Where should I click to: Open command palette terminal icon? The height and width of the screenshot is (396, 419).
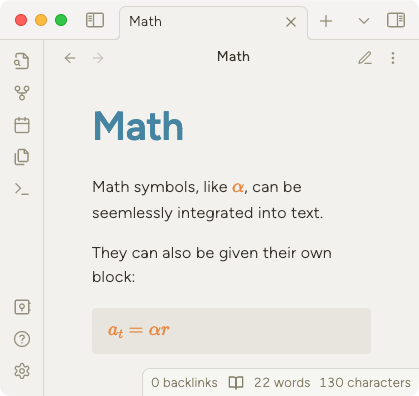[x=22, y=189]
